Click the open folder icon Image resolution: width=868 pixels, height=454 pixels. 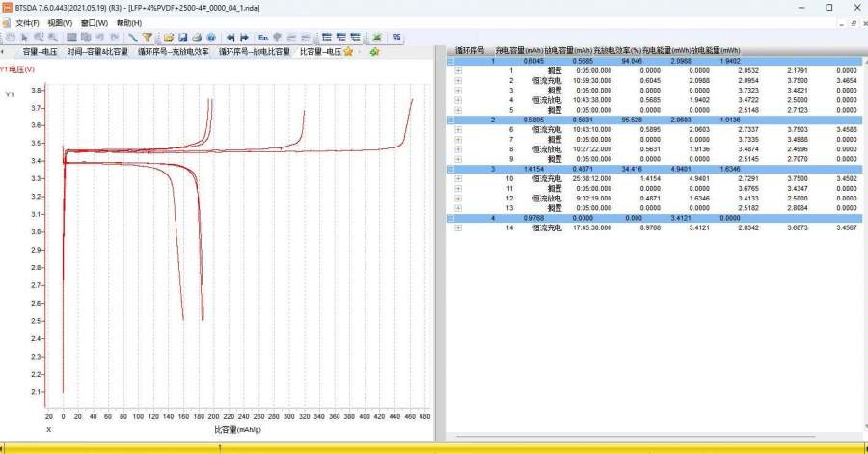pos(167,38)
